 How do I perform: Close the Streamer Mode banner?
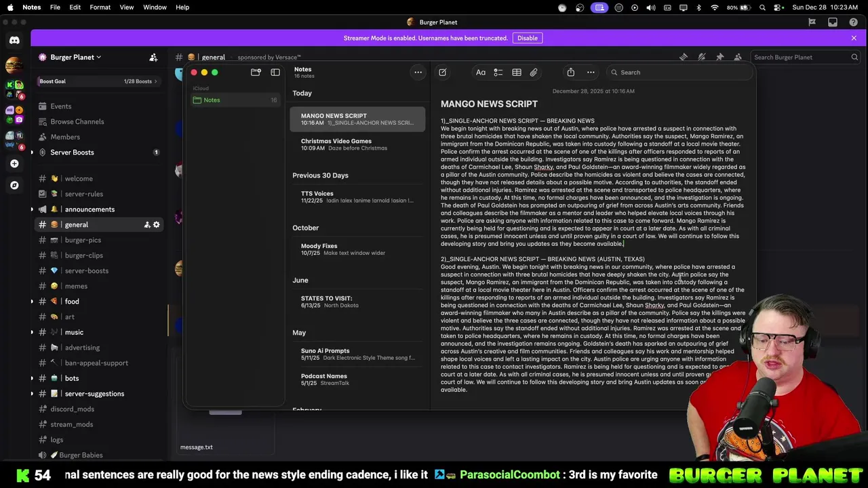854,38
